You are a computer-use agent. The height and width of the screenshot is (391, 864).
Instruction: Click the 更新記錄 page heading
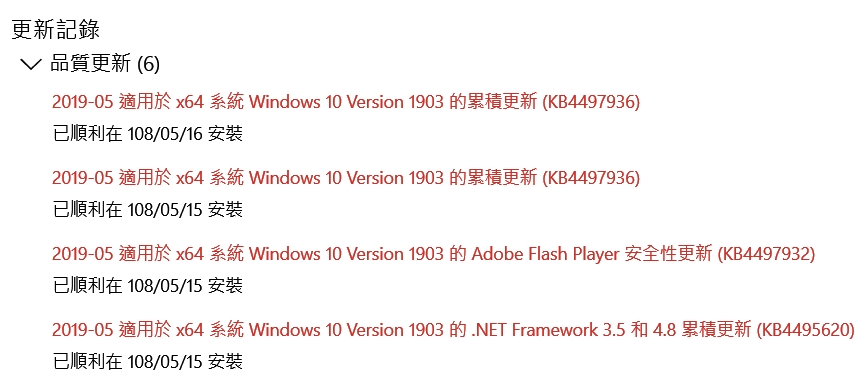click(56, 29)
